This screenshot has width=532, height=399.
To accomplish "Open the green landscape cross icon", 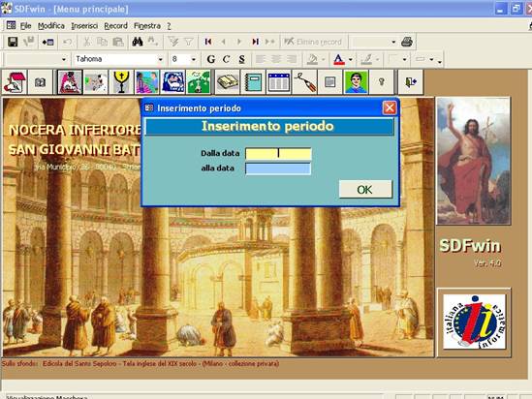I will (198, 82).
